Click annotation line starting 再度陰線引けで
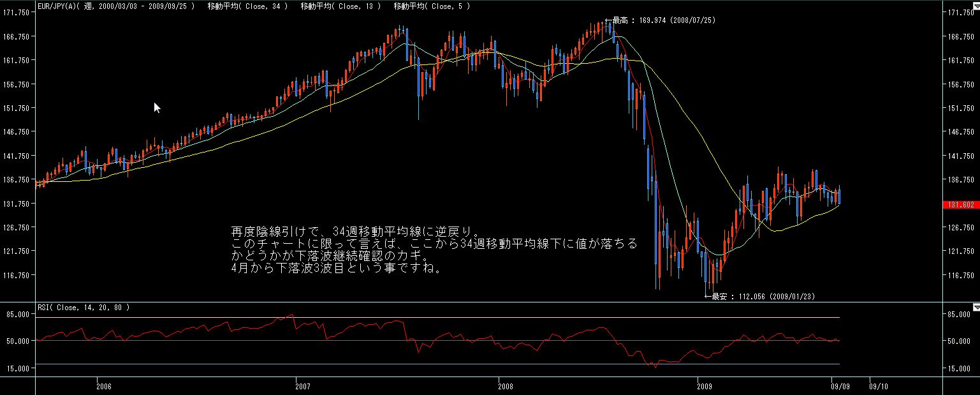 click(355, 231)
